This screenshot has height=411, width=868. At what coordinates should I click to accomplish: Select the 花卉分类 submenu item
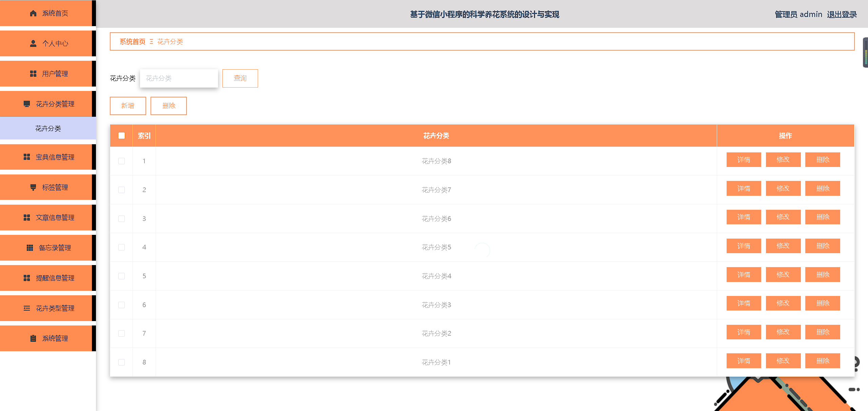click(x=48, y=128)
